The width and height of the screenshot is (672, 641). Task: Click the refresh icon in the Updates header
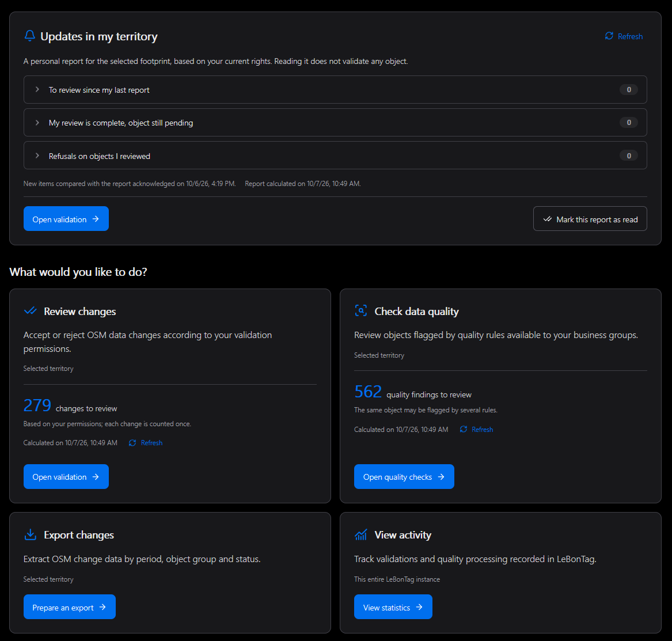click(x=609, y=36)
